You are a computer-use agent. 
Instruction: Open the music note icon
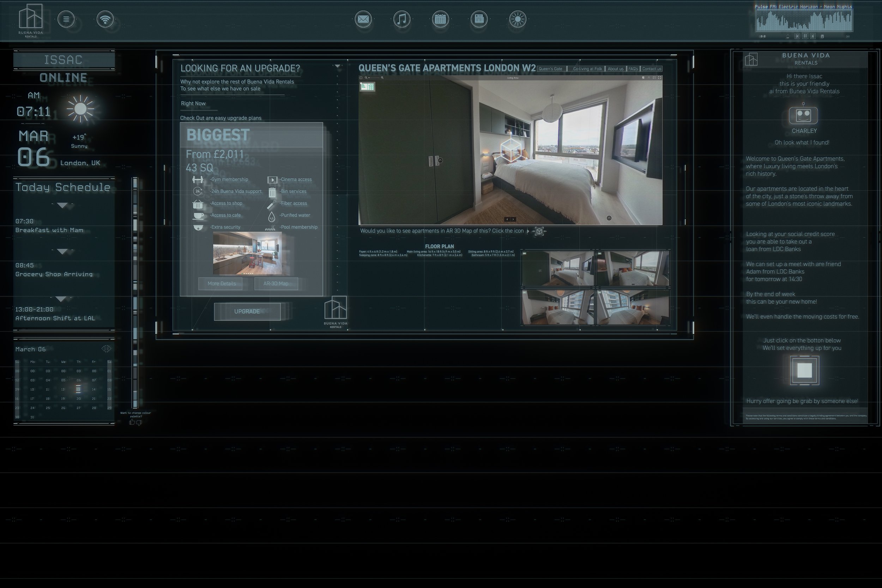point(401,19)
